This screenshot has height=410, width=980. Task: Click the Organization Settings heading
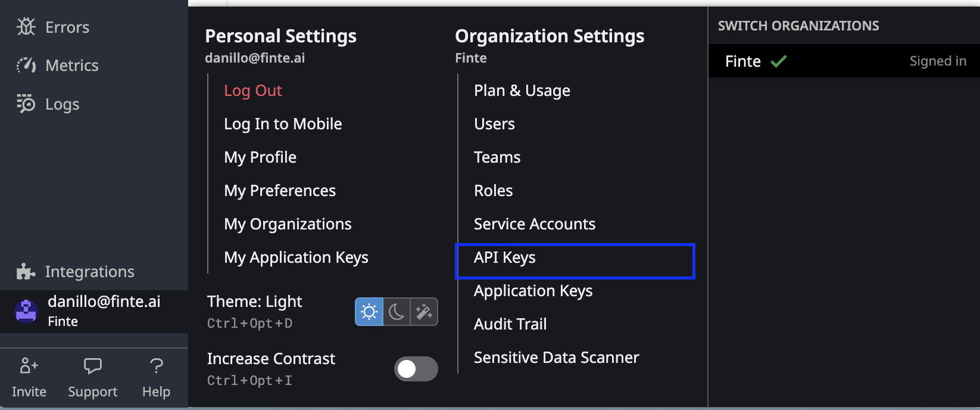click(550, 36)
